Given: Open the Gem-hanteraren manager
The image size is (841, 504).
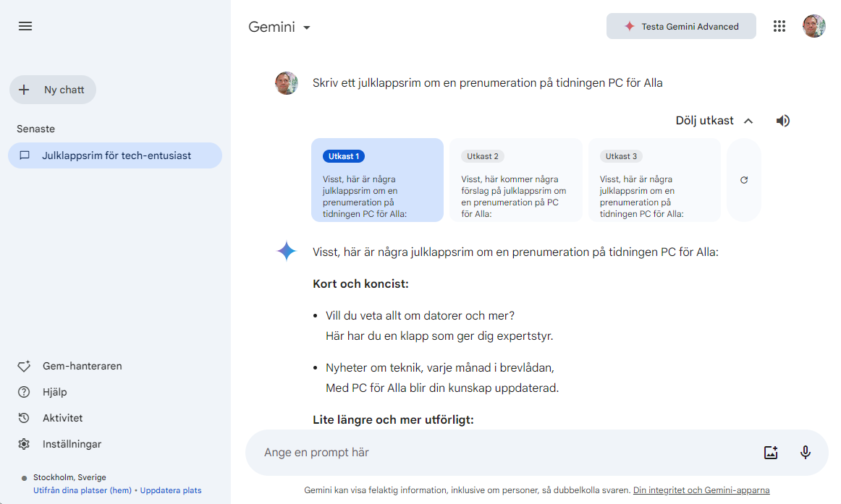Looking at the screenshot, I should (82, 366).
